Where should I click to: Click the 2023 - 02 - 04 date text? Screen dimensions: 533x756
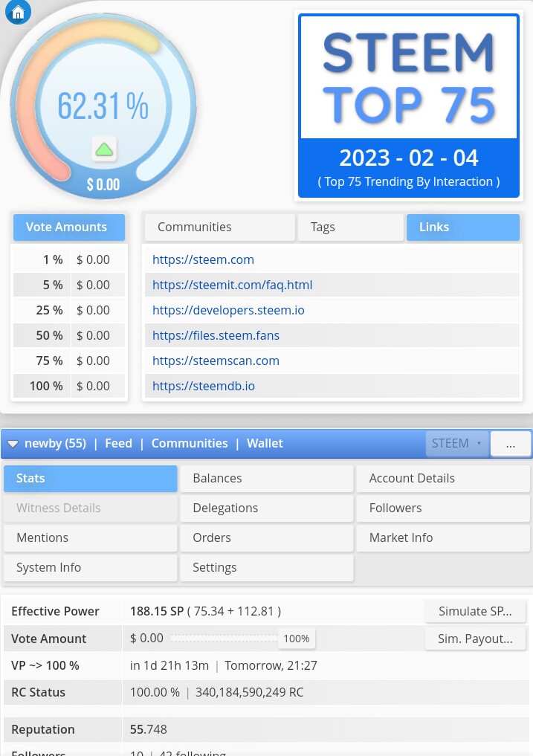[x=409, y=158]
